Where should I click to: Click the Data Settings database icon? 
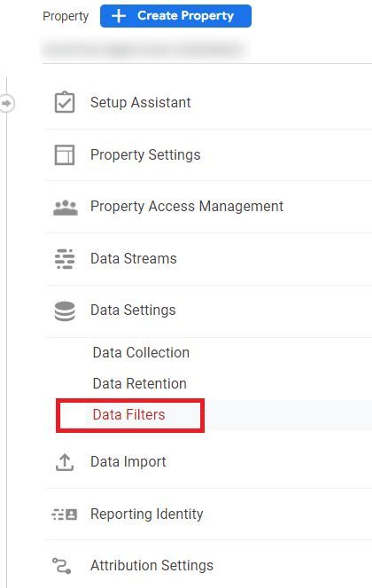click(65, 311)
